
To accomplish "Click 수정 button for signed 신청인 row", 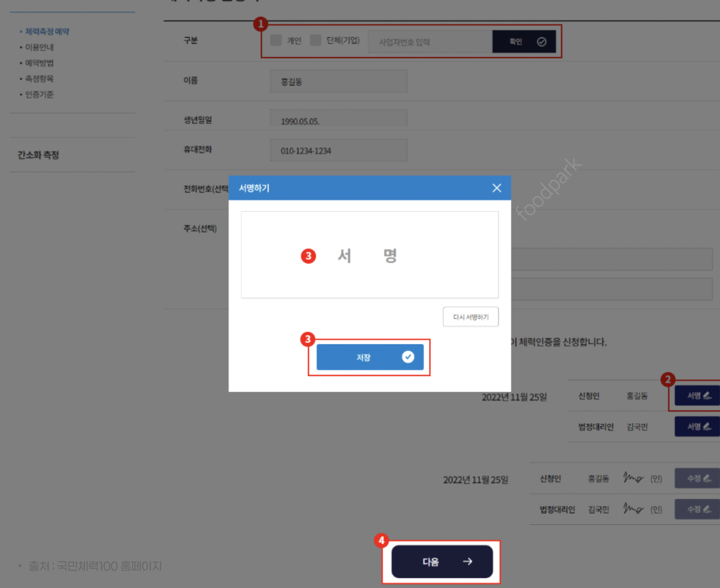I will click(x=697, y=478).
